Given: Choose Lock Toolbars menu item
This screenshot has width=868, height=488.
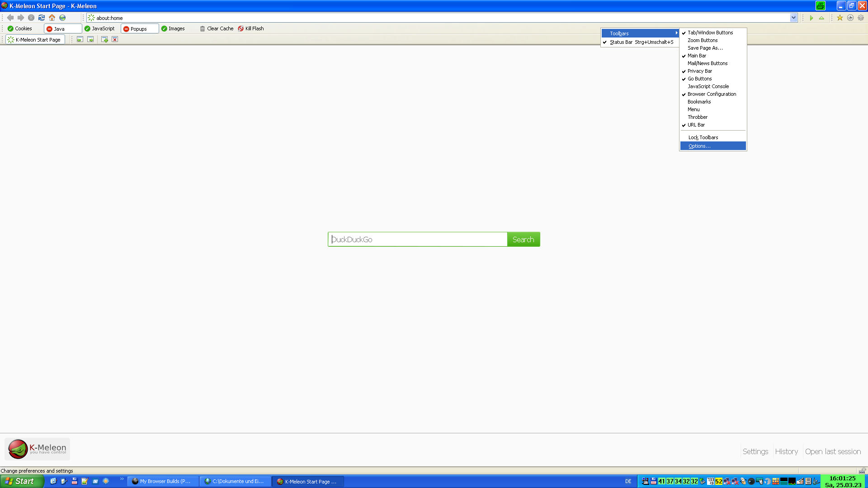Looking at the screenshot, I should 703,137.
